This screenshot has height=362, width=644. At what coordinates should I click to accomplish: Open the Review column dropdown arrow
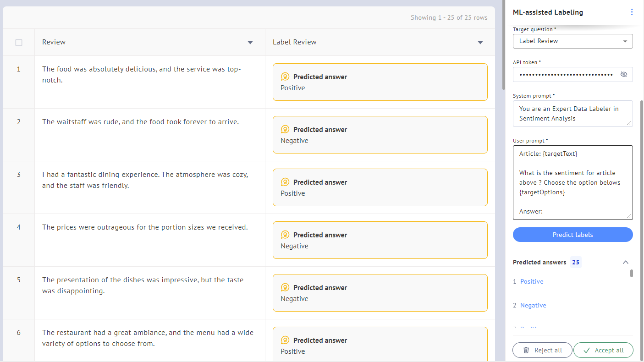tap(250, 43)
